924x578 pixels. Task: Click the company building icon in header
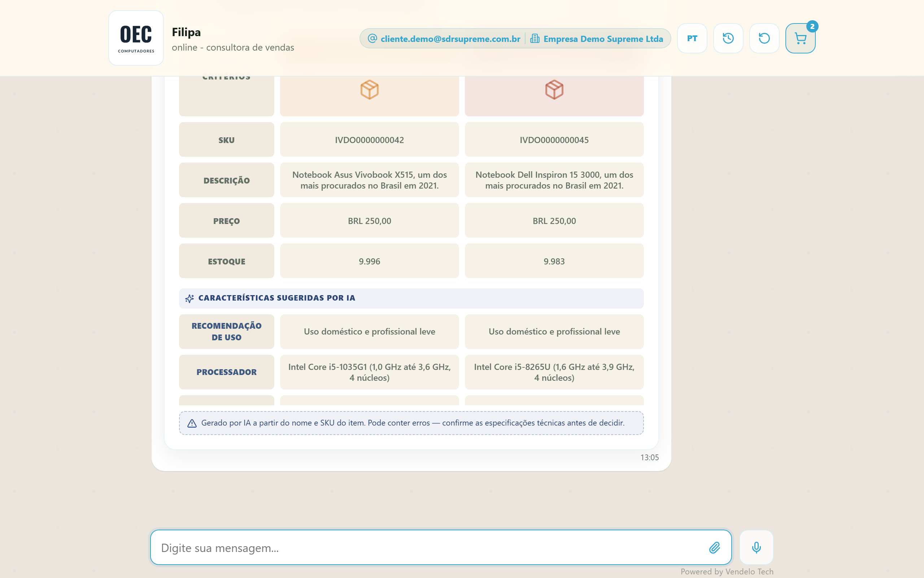(535, 38)
